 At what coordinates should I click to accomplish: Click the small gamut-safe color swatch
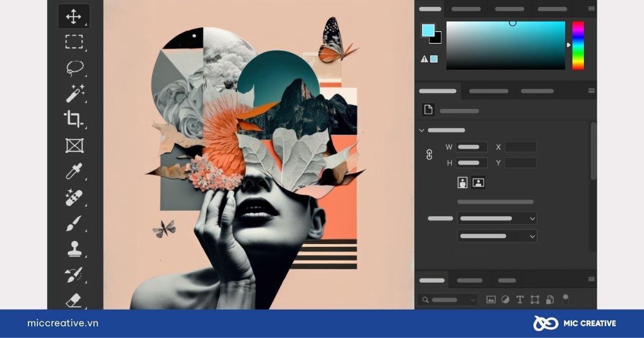(434, 59)
